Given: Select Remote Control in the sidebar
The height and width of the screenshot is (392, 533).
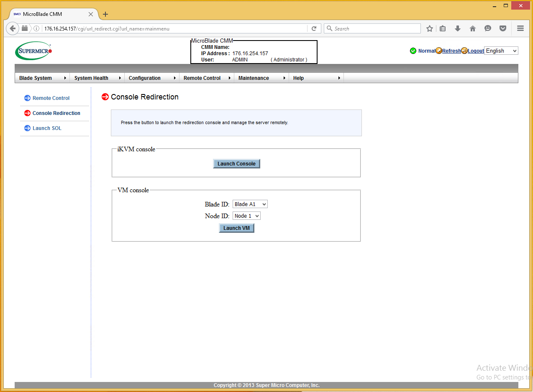Looking at the screenshot, I should 51,98.
